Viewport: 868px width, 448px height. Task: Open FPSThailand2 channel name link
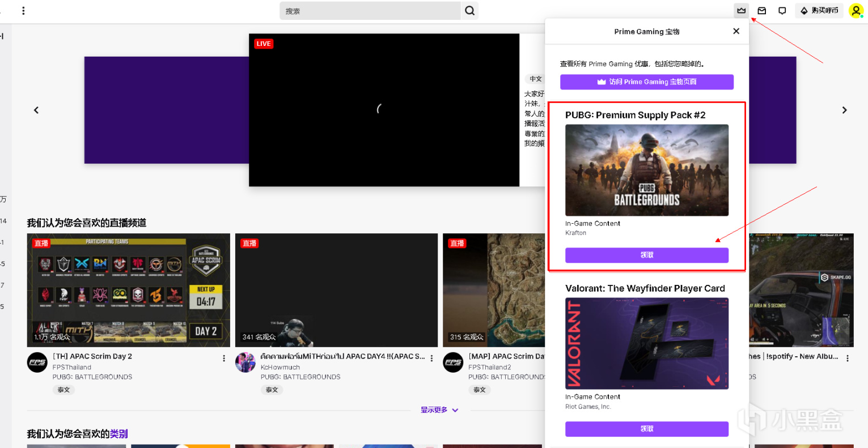click(490, 367)
